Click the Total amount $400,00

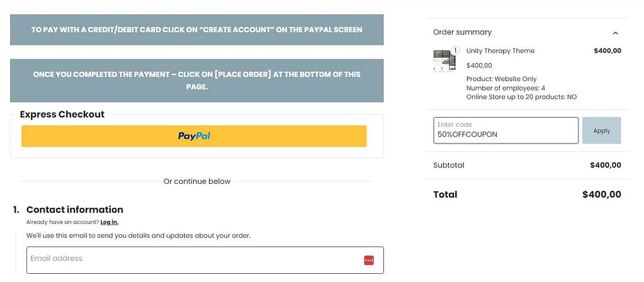[x=601, y=195]
